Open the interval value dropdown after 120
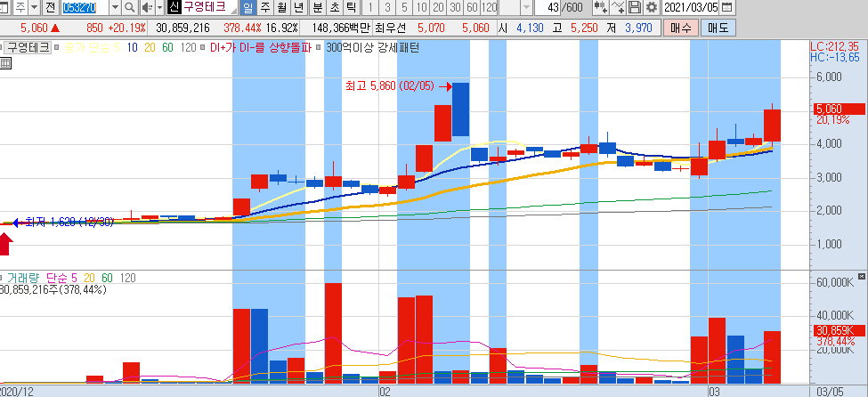The height and width of the screenshot is (397, 868). (x=526, y=8)
